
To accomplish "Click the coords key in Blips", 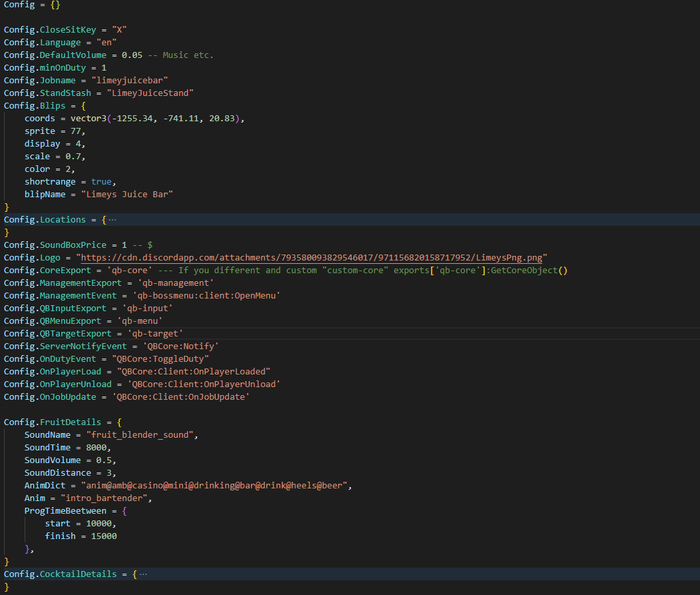I will tap(40, 119).
